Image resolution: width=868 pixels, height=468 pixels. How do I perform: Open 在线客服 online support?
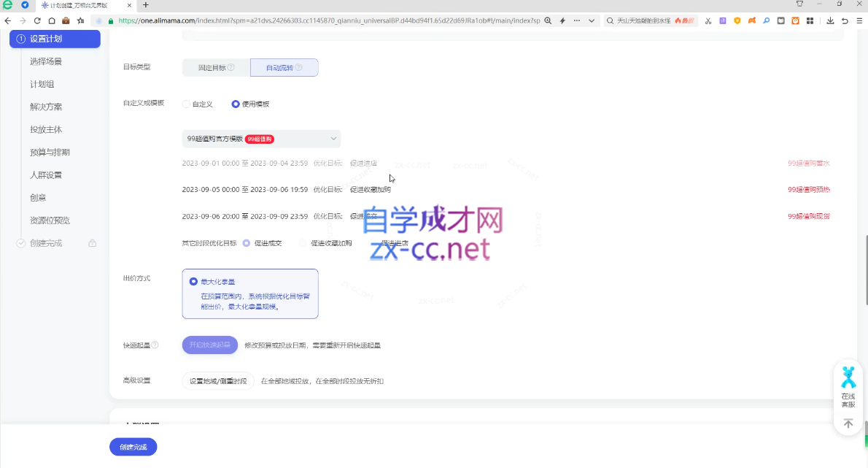tap(848, 386)
